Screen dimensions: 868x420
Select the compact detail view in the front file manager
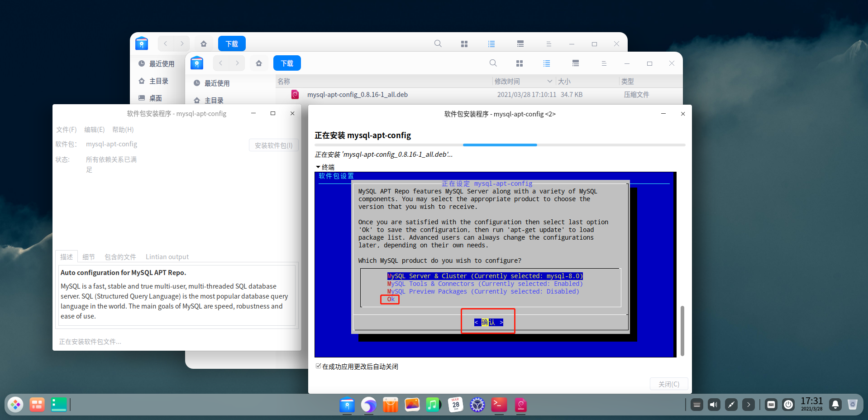(576, 63)
